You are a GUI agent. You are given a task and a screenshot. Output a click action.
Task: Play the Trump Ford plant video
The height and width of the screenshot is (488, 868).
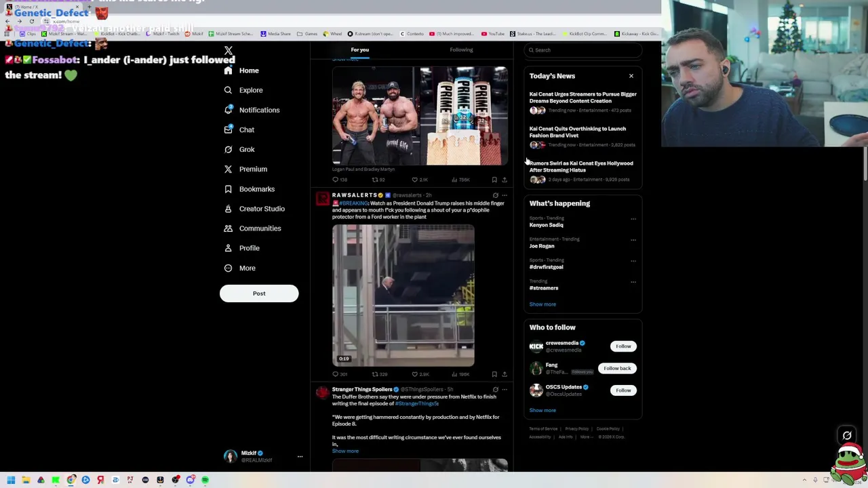click(x=403, y=296)
